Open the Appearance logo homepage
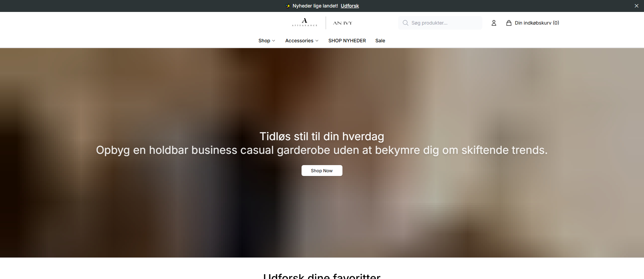 pyautogui.click(x=305, y=23)
